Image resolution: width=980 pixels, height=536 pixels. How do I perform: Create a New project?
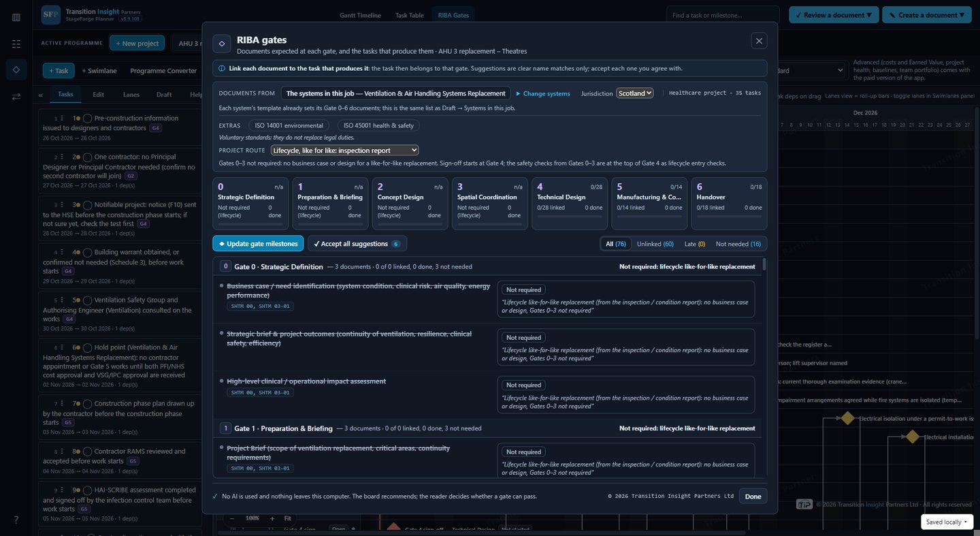click(x=137, y=44)
